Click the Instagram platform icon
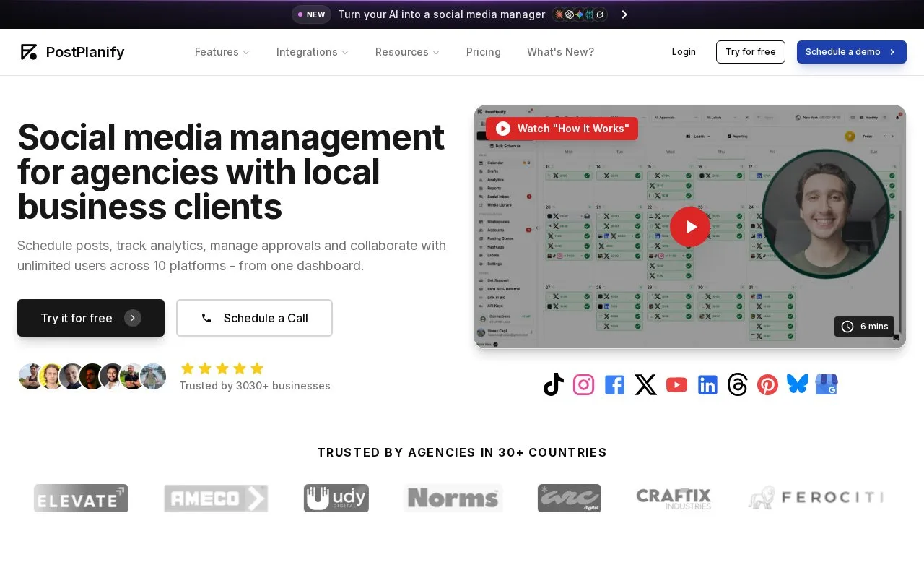Viewport: 924px width, 578px height. point(583,385)
